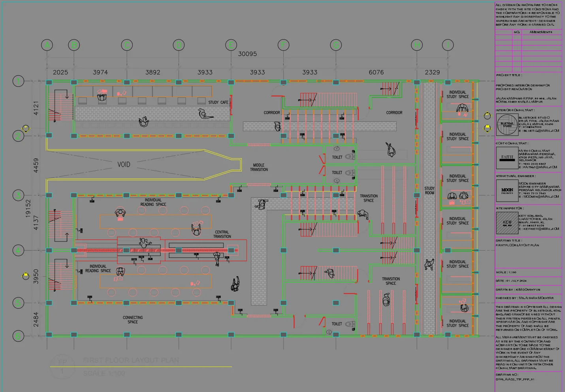The height and width of the screenshot is (392, 565).
Task: Select row grid bubble 3 on left
Action: pos(18,195)
